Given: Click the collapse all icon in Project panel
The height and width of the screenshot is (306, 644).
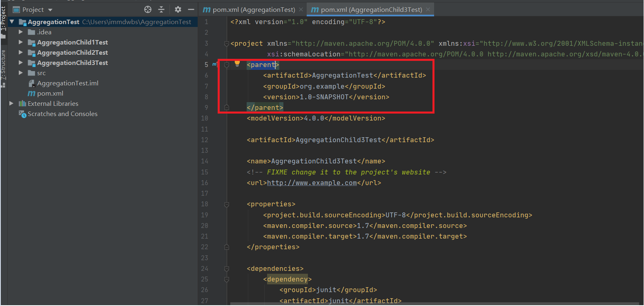Looking at the screenshot, I should 161,9.
